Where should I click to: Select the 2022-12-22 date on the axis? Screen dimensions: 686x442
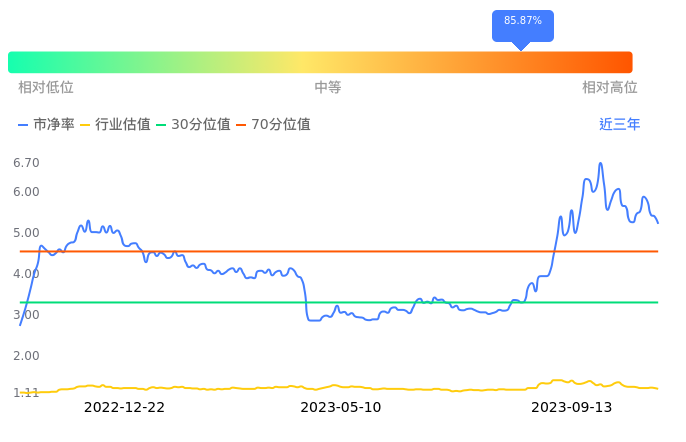click(x=124, y=407)
